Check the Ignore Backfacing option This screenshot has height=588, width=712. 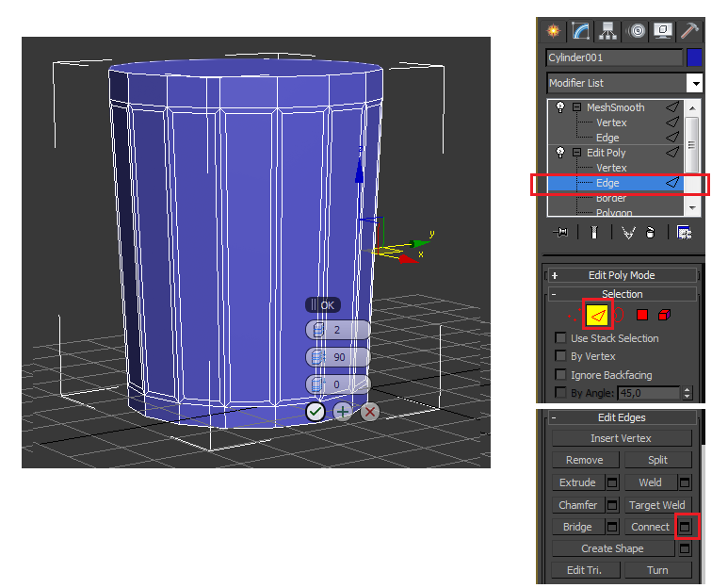(x=561, y=375)
